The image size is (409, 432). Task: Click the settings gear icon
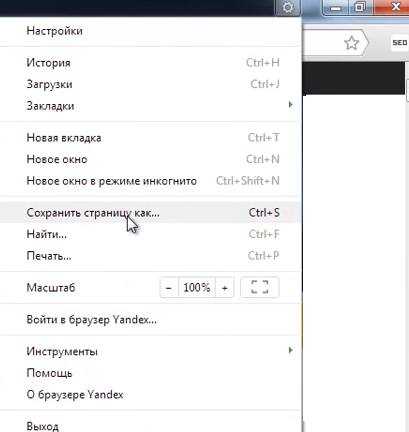pyautogui.click(x=288, y=7)
